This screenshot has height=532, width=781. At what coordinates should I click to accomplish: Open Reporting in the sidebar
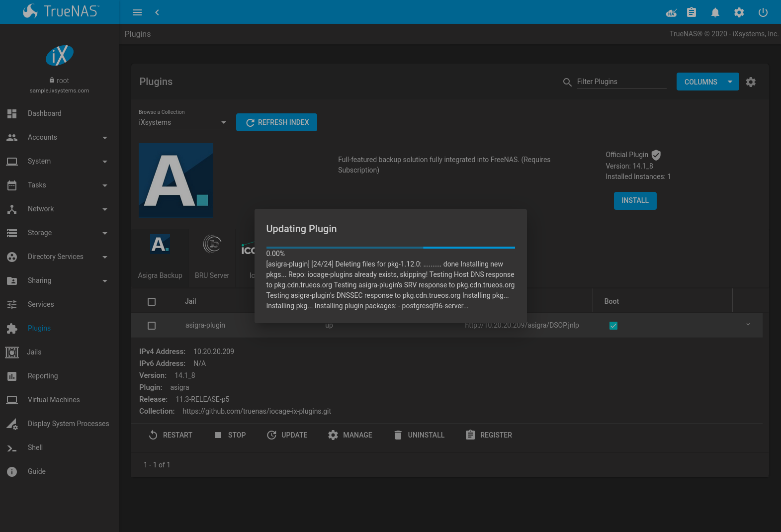(60, 376)
